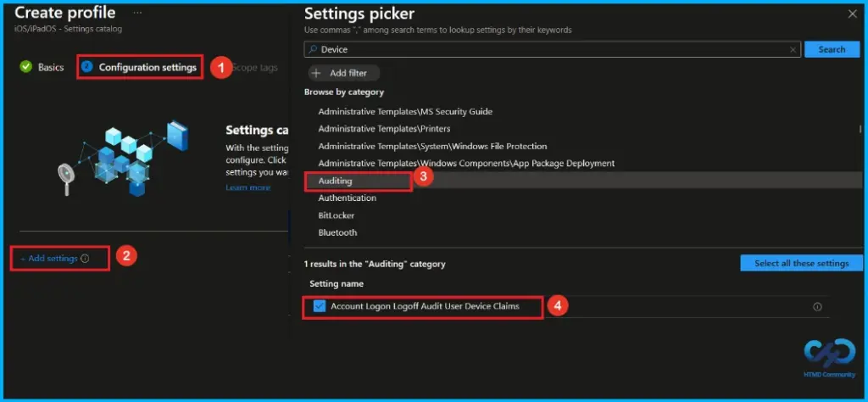This screenshot has width=868, height=402.
Task: Click the Setting name column header
Action: click(337, 283)
